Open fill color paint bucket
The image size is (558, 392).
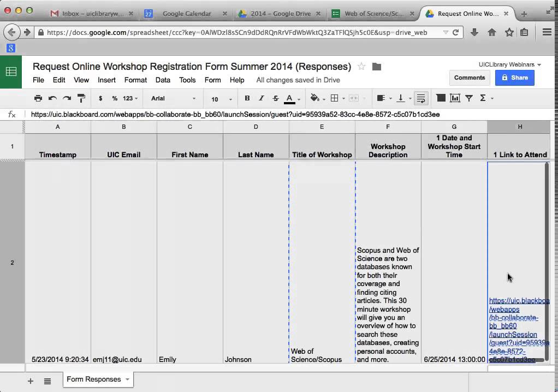click(x=314, y=98)
